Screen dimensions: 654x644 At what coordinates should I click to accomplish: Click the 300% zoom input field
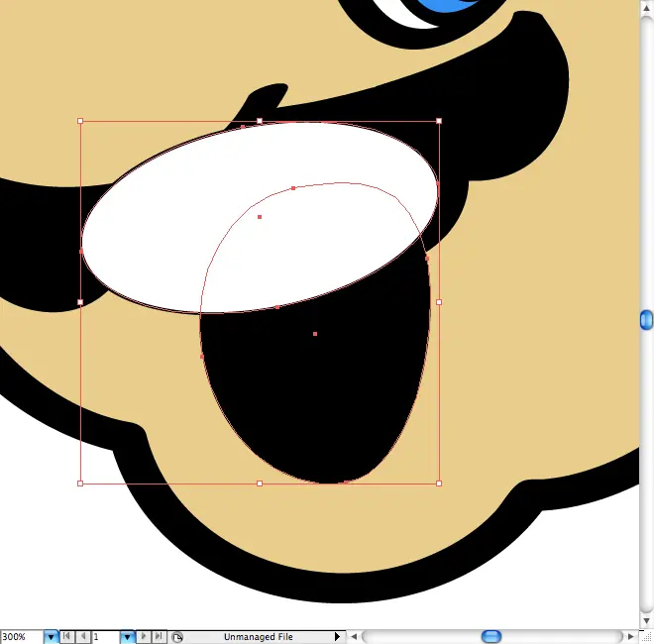[22, 637]
